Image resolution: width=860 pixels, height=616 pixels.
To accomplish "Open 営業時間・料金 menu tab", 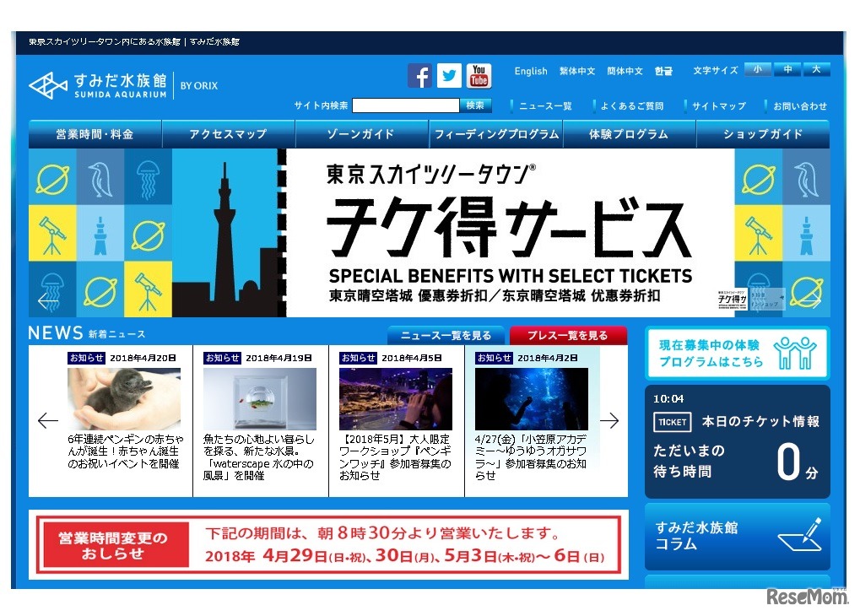I will tap(95, 134).
